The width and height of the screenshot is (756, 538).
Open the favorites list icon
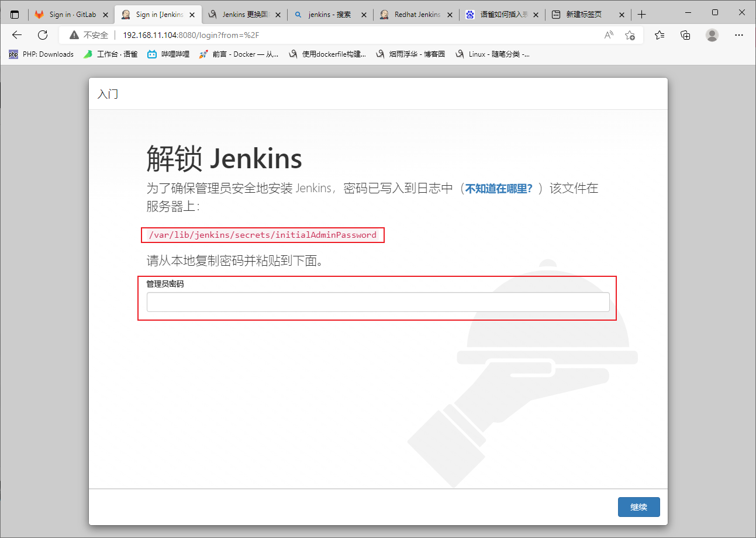click(x=660, y=35)
